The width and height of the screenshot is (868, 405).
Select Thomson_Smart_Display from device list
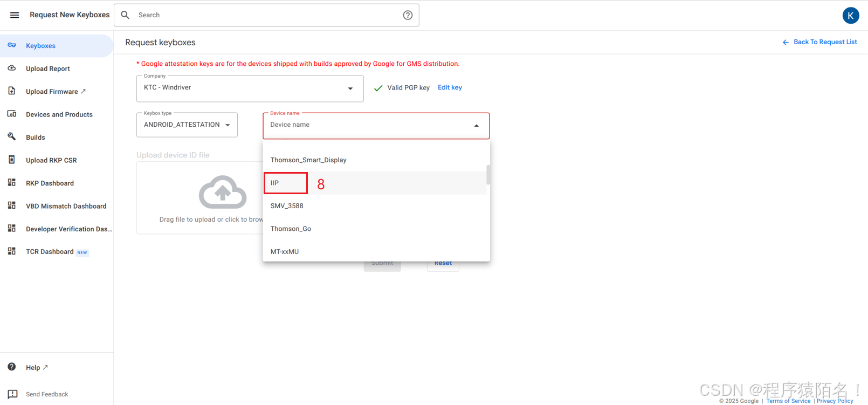pyautogui.click(x=375, y=160)
